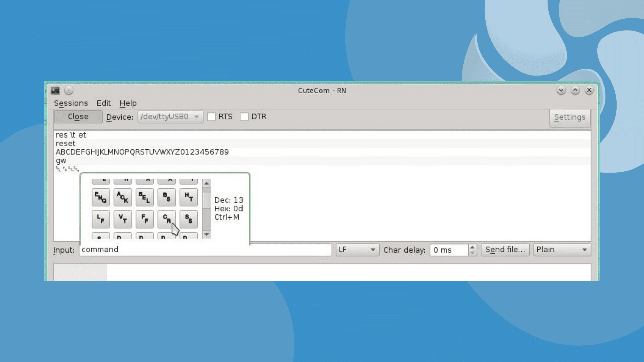Click the terminal app icon in title bar
644x362 pixels.
[x=55, y=90]
